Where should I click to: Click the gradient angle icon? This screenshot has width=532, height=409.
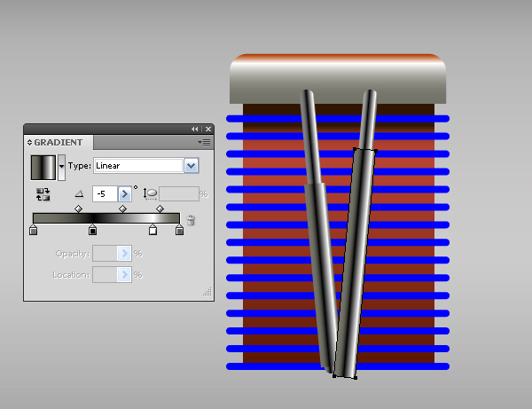tap(79, 193)
